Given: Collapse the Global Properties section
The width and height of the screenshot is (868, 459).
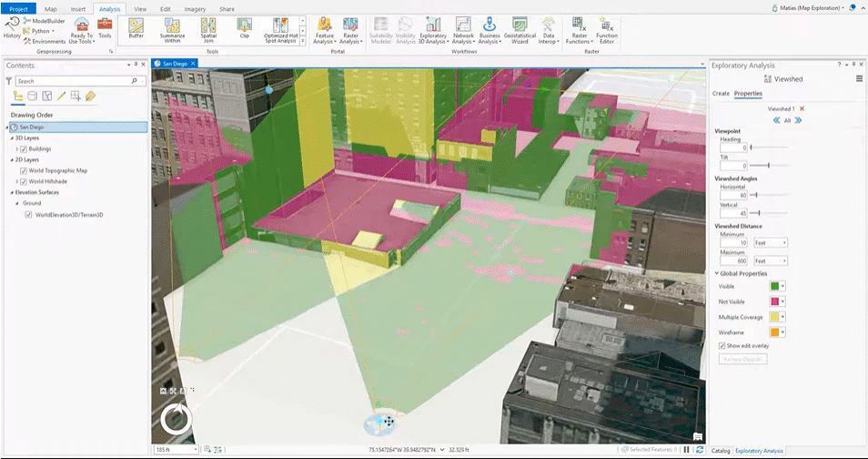Looking at the screenshot, I should [716, 273].
